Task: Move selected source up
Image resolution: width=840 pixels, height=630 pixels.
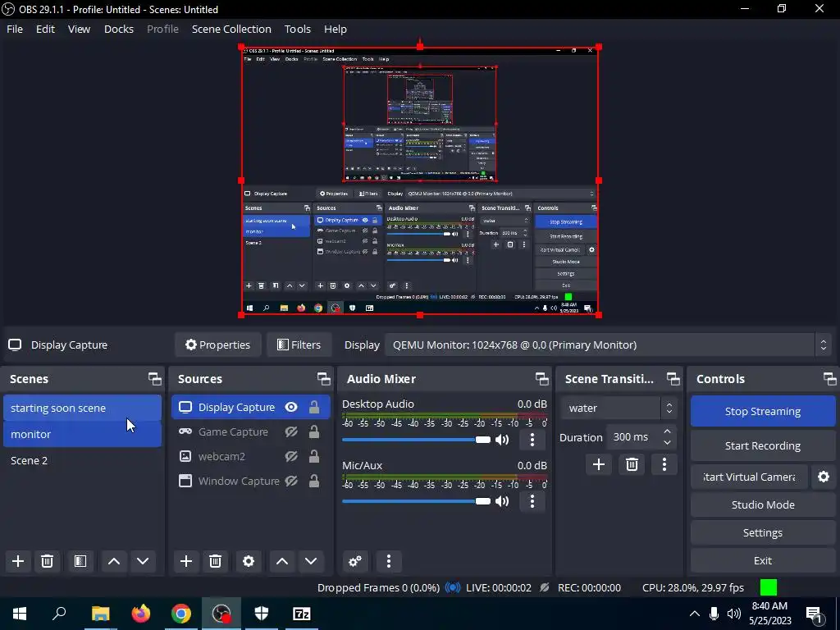Action: point(282,561)
